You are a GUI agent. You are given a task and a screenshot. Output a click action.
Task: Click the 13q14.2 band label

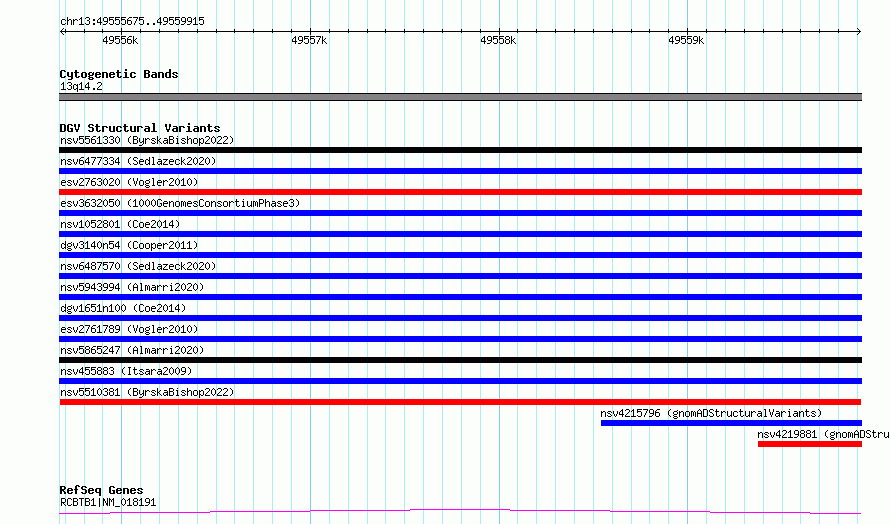81,86
